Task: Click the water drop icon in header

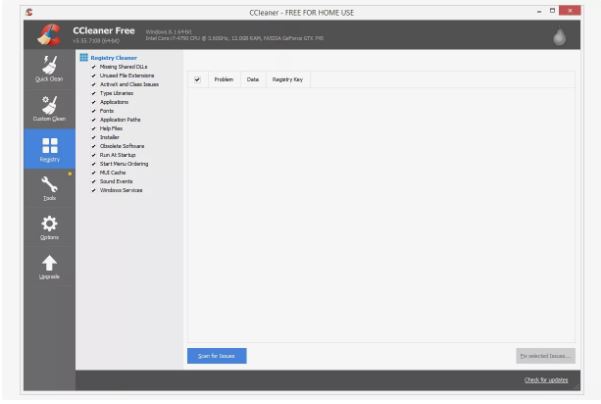Action: tap(559, 37)
